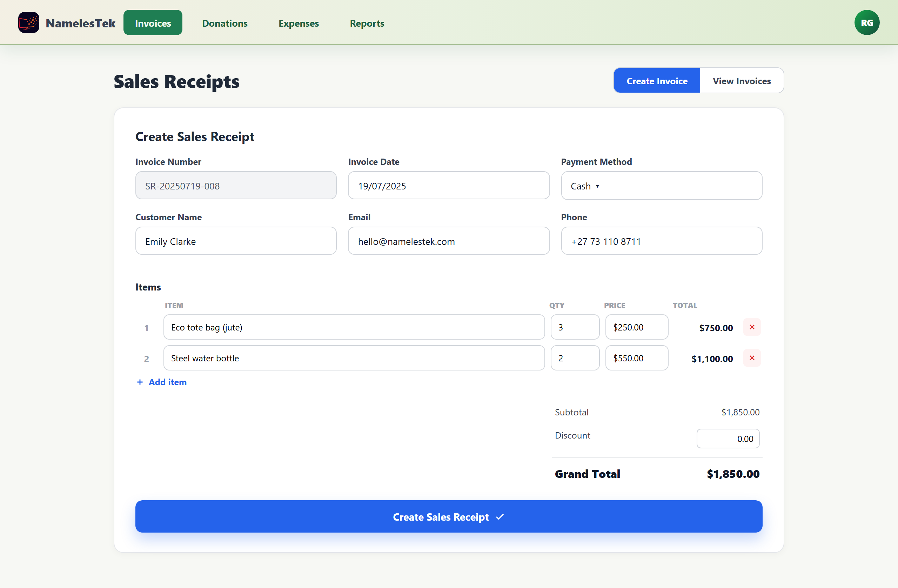Click the Invoice Number field

(x=236, y=186)
